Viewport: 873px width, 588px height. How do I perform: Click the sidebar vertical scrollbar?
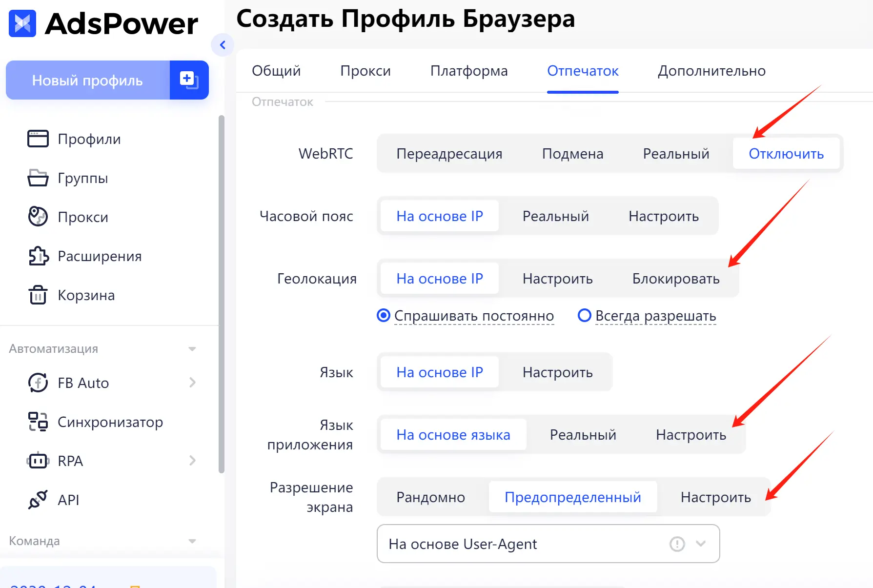click(x=222, y=294)
